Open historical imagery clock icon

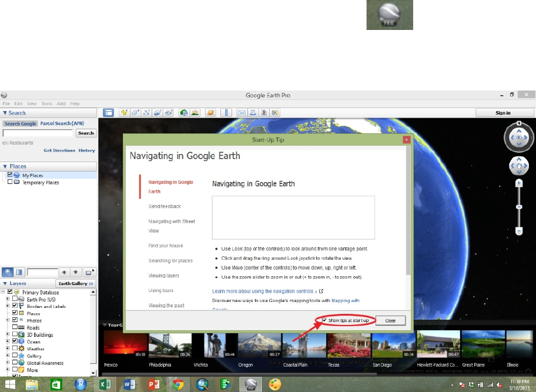point(184,112)
